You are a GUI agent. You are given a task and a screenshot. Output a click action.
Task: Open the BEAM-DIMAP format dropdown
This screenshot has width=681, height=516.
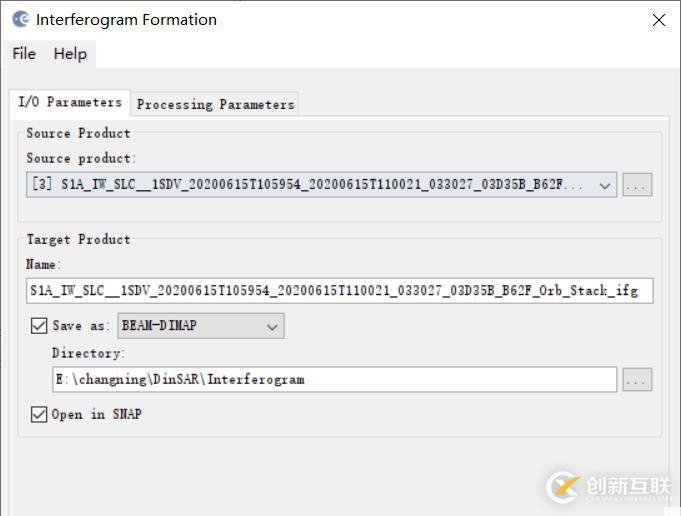pyautogui.click(x=272, y=326)
